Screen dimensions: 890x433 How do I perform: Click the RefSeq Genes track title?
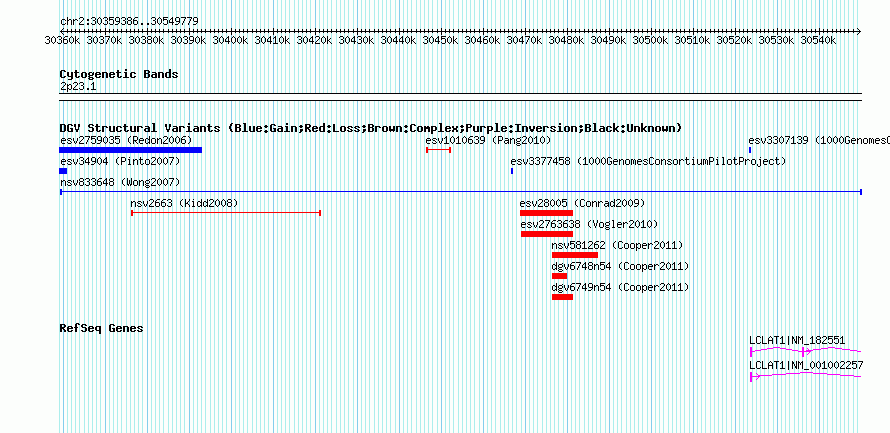pyautogui.click(x=101, y=329)
